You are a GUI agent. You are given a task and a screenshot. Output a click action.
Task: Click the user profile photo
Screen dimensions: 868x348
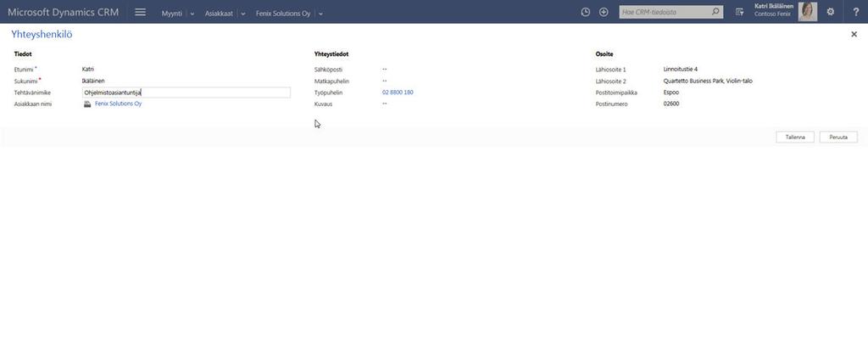click(807, 12)
